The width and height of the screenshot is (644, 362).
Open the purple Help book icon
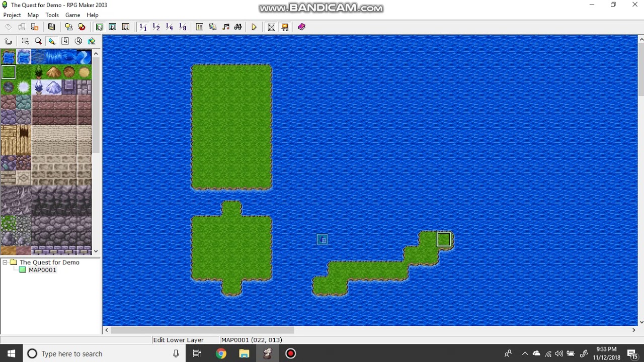pyautogui.click(x=302, y=27)
